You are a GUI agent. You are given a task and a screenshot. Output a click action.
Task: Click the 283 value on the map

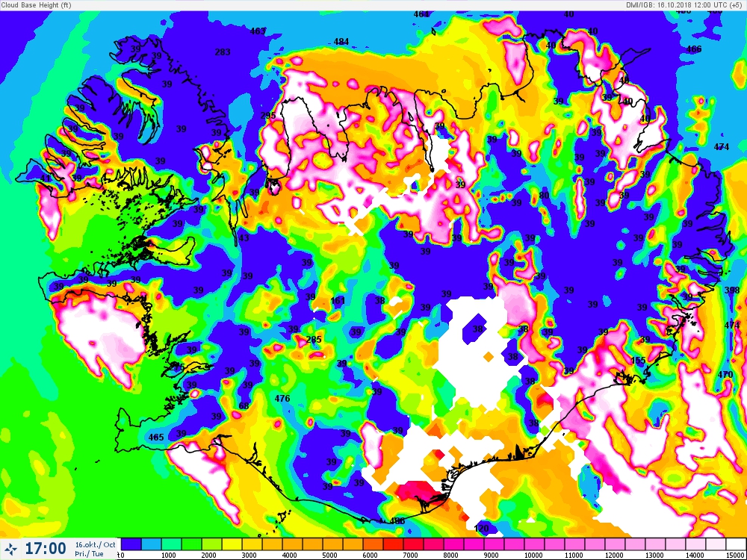pos(223,52)
